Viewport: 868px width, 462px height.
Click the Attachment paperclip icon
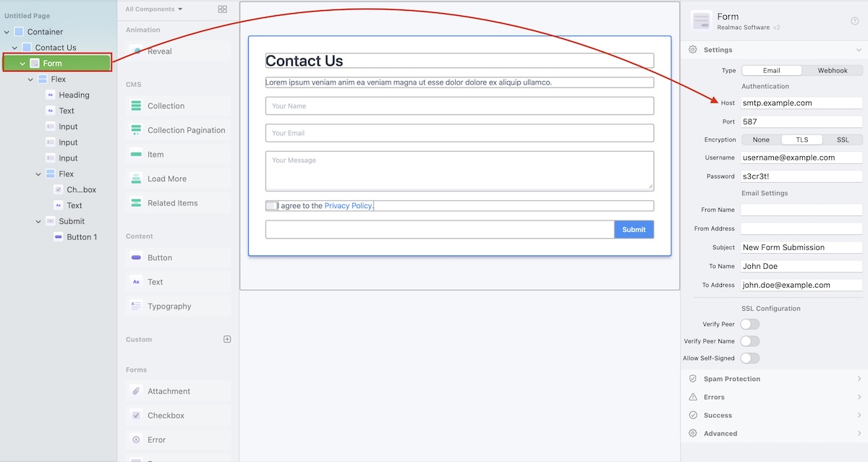pyautogui.click(x=136, y=391)
